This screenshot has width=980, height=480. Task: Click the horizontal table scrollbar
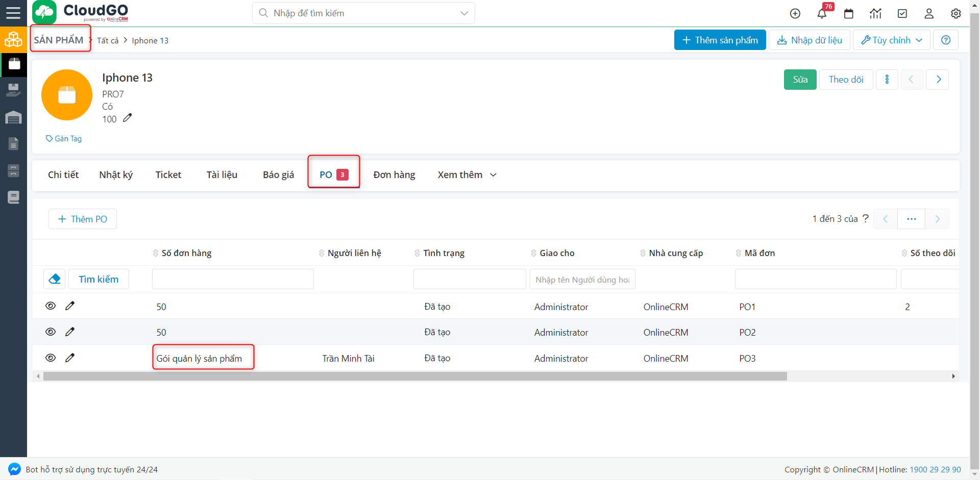(414, 376)
